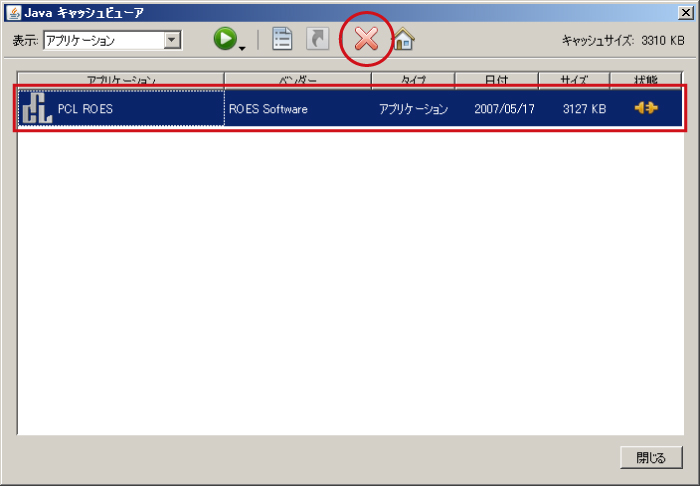Select the PCL ROES application icon
Viewport: 700px width, 486px height.
tap(36, 109)
